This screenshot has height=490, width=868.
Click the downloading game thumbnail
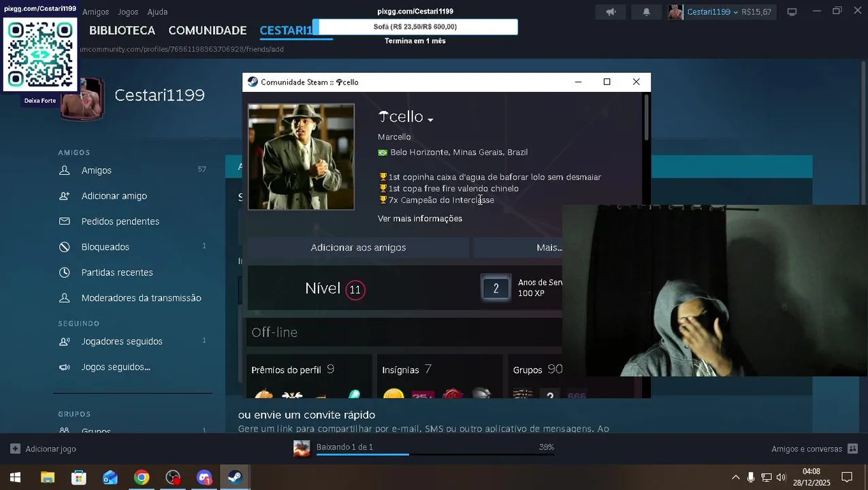(x=302, y=448)
